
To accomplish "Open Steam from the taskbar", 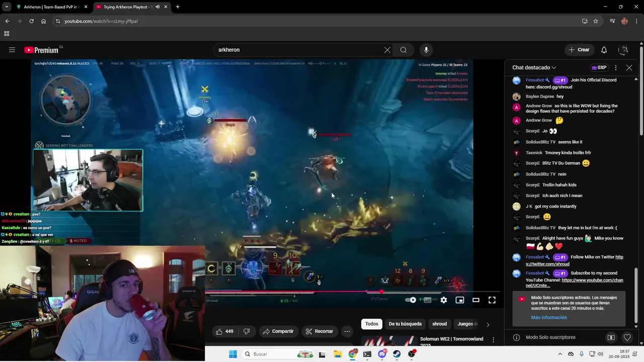I will [x=397, y=354].
